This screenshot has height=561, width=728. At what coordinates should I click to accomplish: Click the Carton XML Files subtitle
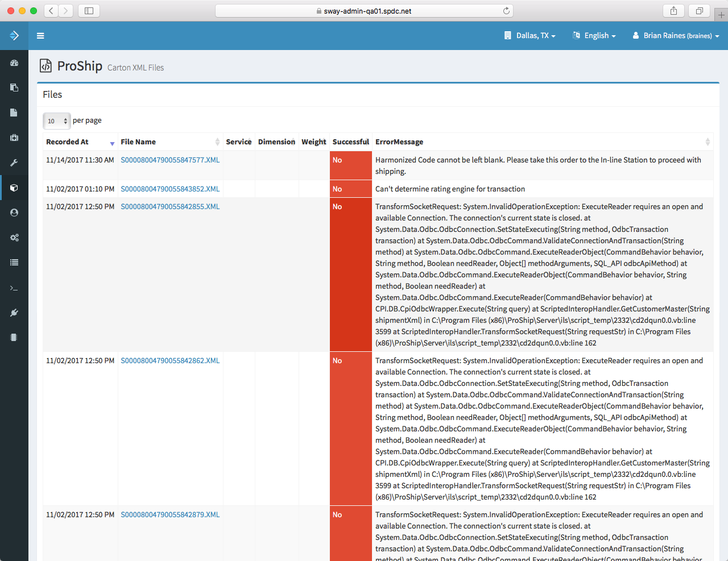[135, 68]
